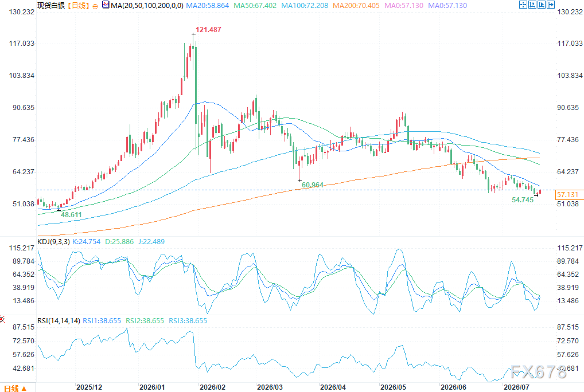584x392 pixels.
Task: Click the KDJ(9,3,3) indicator label
Action: tap(53, 242)
